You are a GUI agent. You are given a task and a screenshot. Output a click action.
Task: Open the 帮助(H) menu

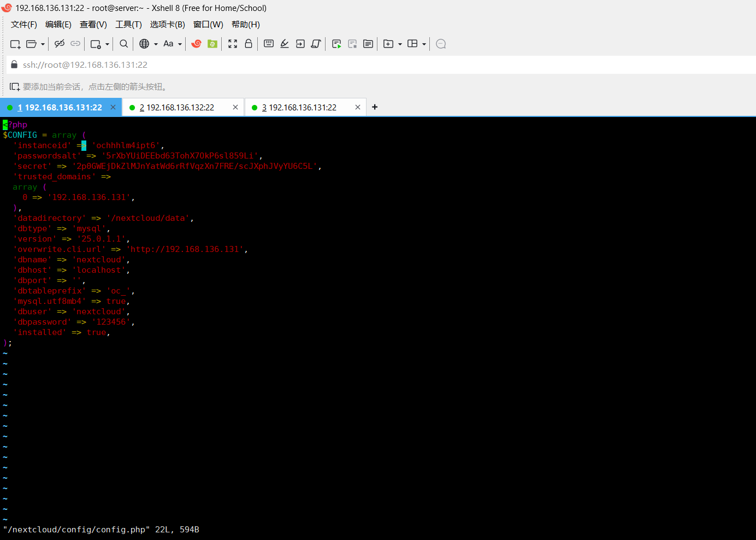(246, 25)
